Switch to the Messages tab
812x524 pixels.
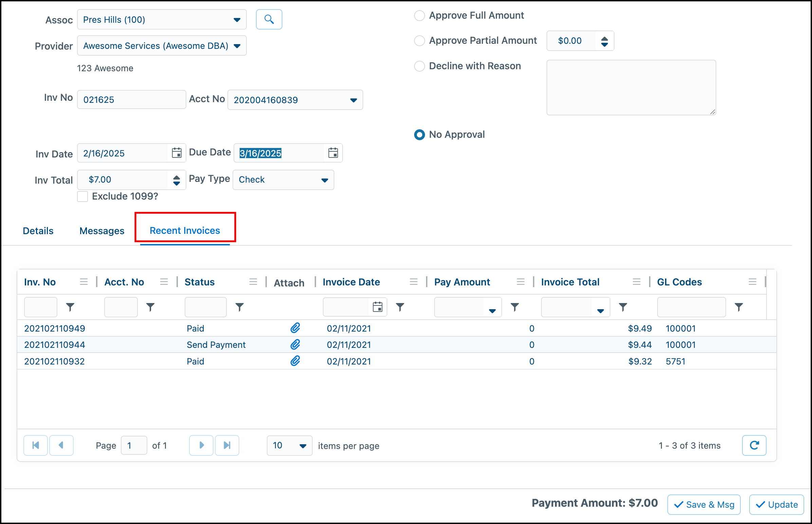(102, 231)
